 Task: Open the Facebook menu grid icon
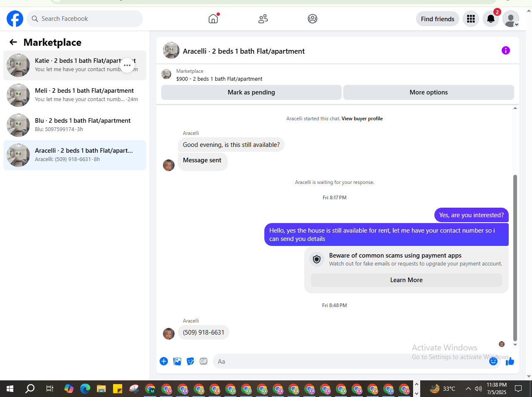click(471, 19)
